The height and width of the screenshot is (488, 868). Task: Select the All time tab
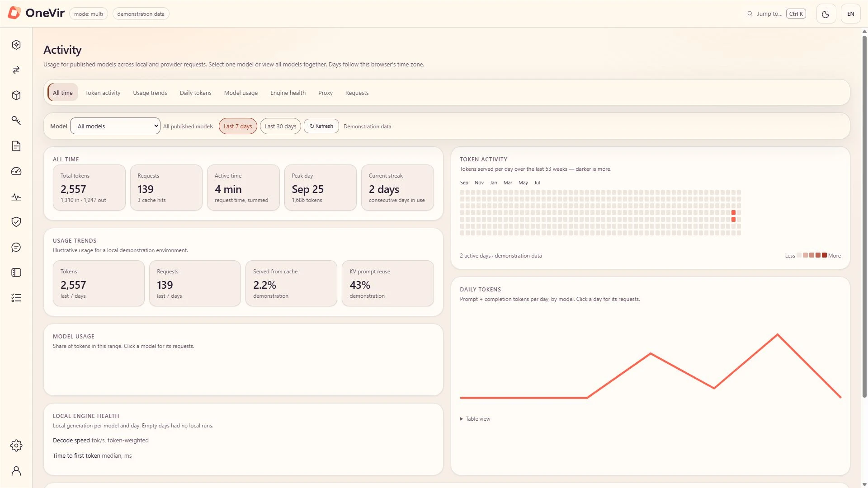pos(63,93)
